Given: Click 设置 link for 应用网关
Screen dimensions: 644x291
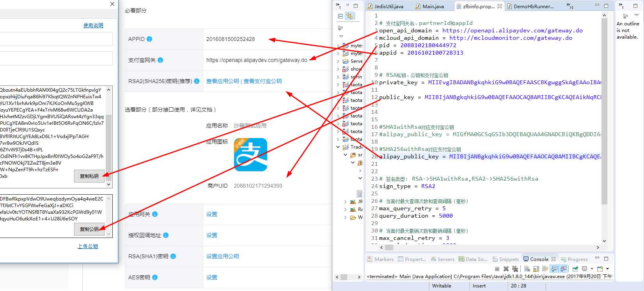Looking at the screenshot, I should [x=212, y=214].
